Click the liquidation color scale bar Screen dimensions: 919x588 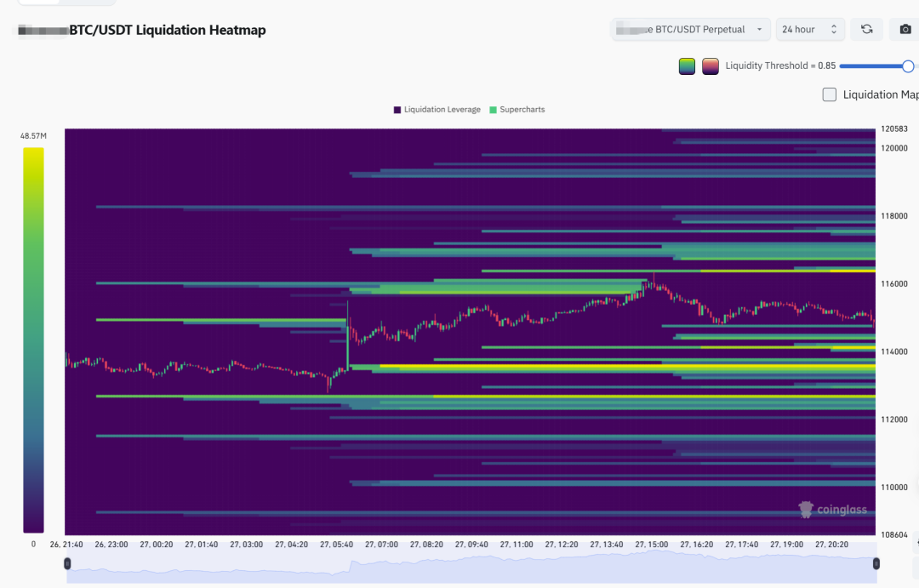pos(33,340)
